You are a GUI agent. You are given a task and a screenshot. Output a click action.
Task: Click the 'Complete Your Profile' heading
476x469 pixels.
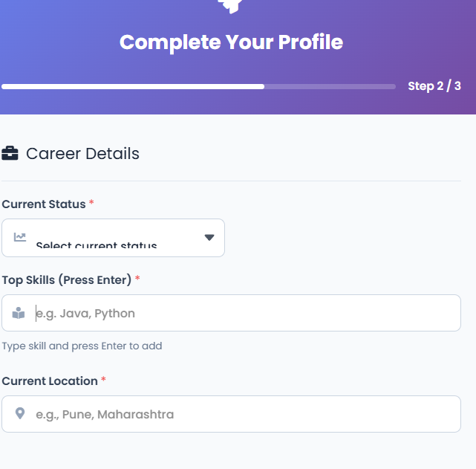231,42
